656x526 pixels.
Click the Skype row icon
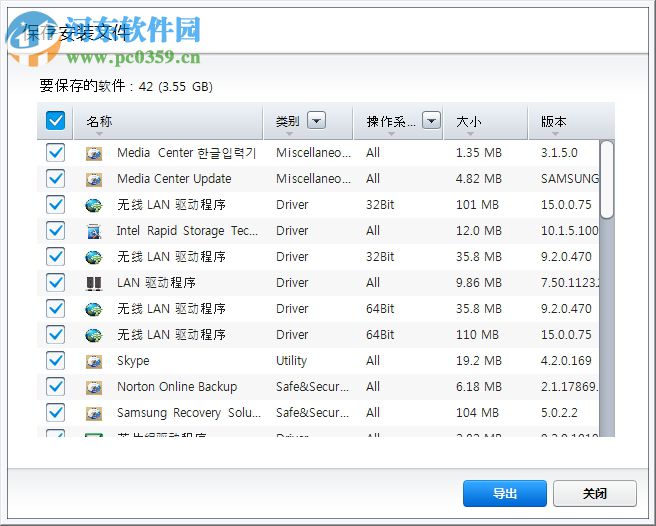click(x=94, y=361)
